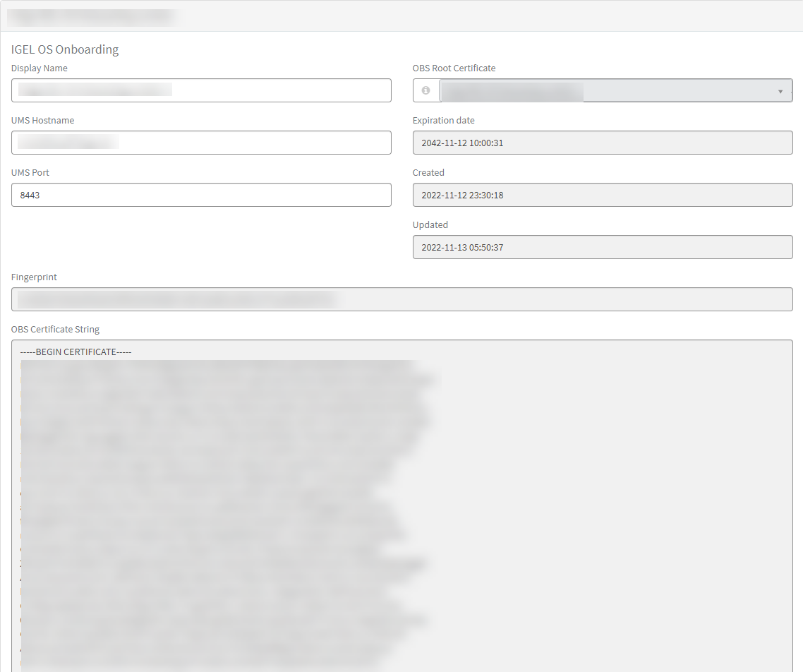Click the BEGIN CERTIFICATE line in textarea

(x=76, y=352)
